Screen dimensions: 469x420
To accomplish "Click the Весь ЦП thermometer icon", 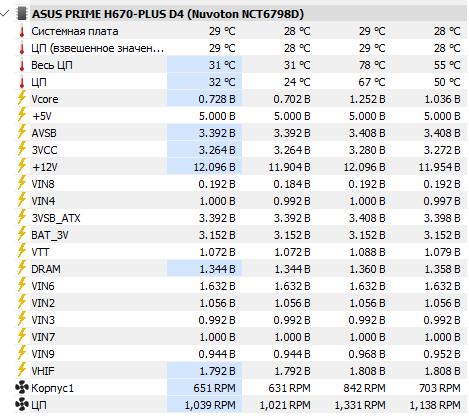I will tap(22, 65).
